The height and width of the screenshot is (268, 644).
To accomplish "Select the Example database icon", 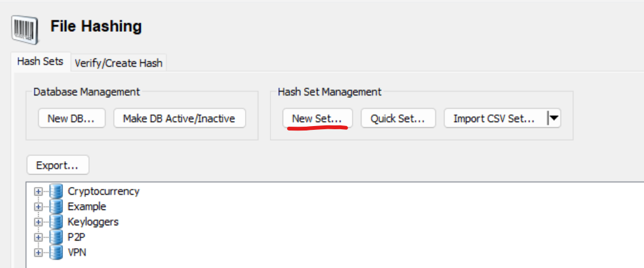I will [x=56, y=206].
